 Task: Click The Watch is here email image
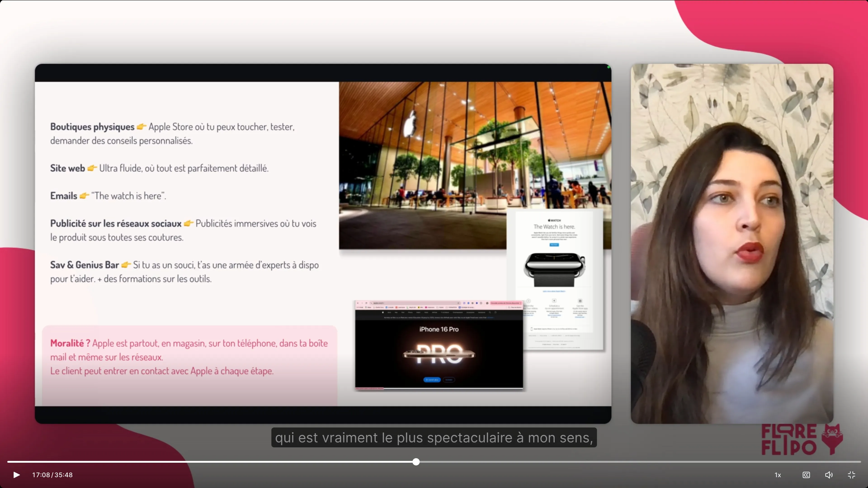click(555, 279)
